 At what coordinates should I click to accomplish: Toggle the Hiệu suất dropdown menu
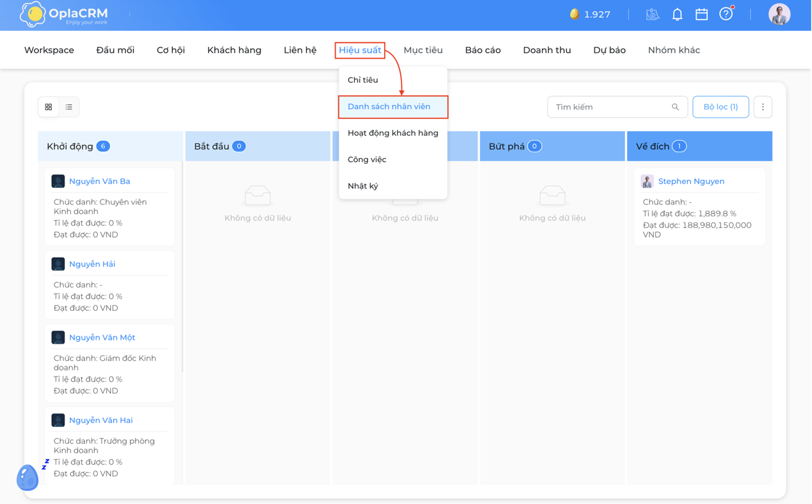coord(360,50)
